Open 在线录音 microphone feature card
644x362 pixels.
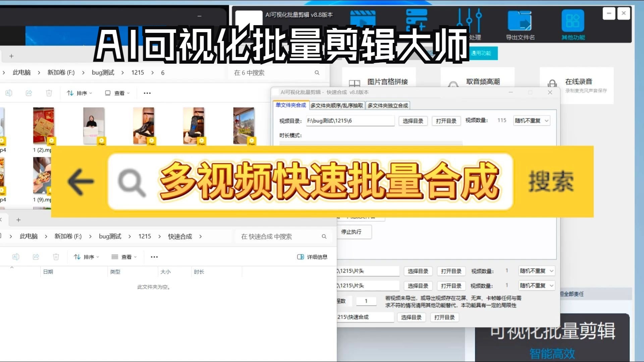click(x=577, y=85)
